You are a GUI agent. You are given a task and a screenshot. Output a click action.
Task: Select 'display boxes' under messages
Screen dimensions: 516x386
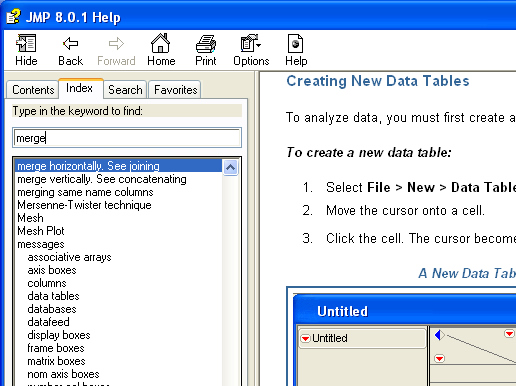[59, 335]
